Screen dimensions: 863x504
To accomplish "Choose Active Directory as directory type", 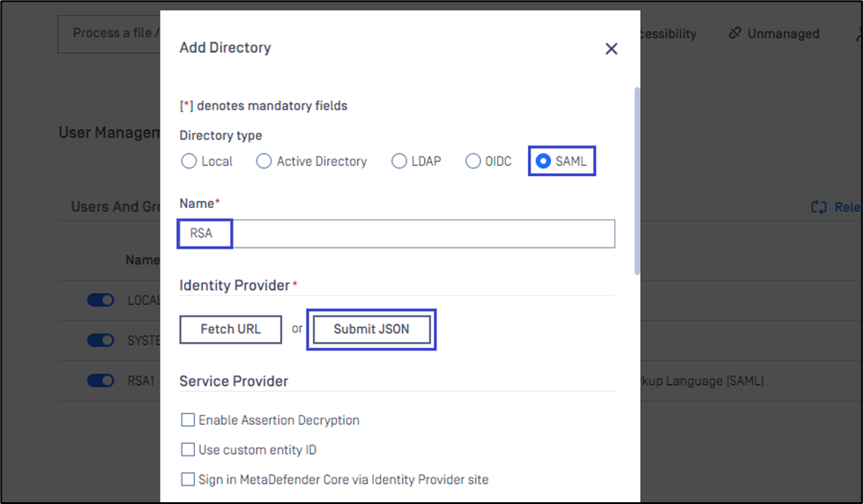I will tap(264, 161).
